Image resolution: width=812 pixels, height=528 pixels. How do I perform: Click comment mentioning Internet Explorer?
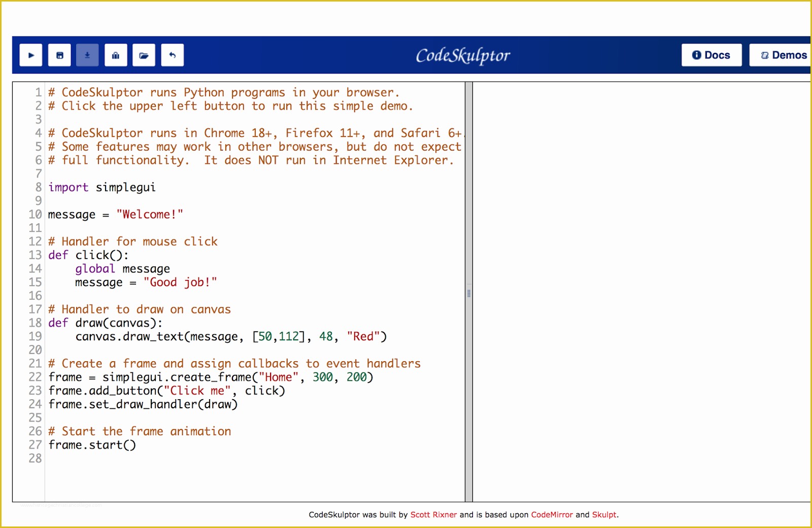(x=251, y=160)
